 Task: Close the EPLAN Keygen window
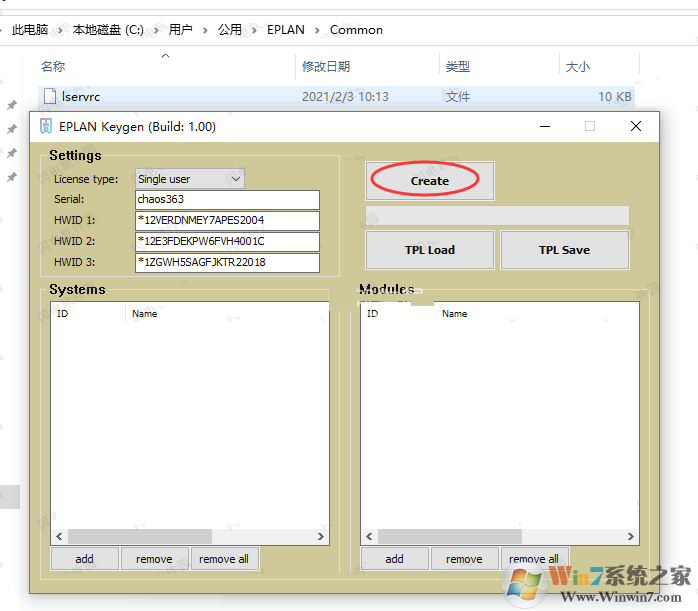(x=635, y=127)
